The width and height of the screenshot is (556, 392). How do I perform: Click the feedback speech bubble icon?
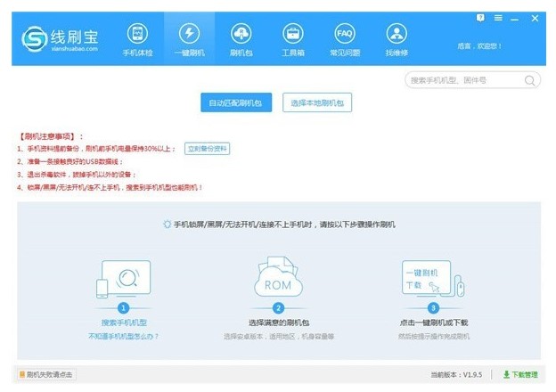click(480, 18)
